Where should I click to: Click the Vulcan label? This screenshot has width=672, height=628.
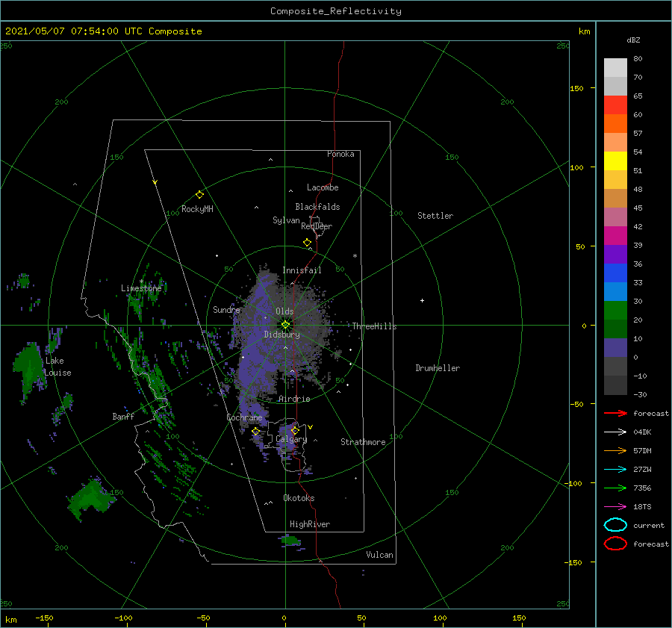tap(380, 555)
